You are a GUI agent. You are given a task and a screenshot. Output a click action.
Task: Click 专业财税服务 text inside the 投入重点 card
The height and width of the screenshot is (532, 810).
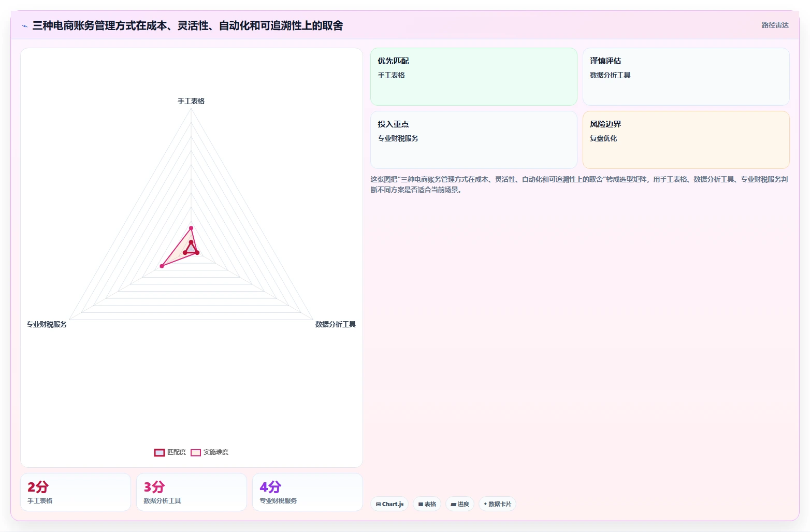click(x=398, y=138)
